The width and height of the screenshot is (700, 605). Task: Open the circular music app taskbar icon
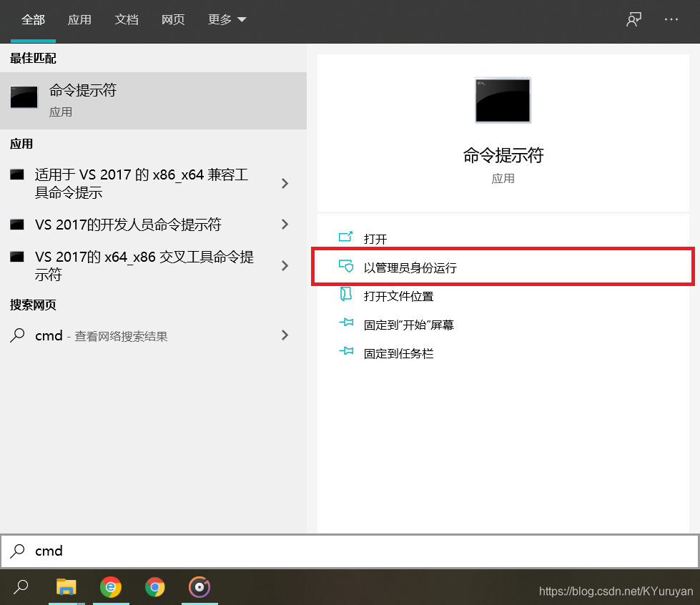click(x=199, y=587)
